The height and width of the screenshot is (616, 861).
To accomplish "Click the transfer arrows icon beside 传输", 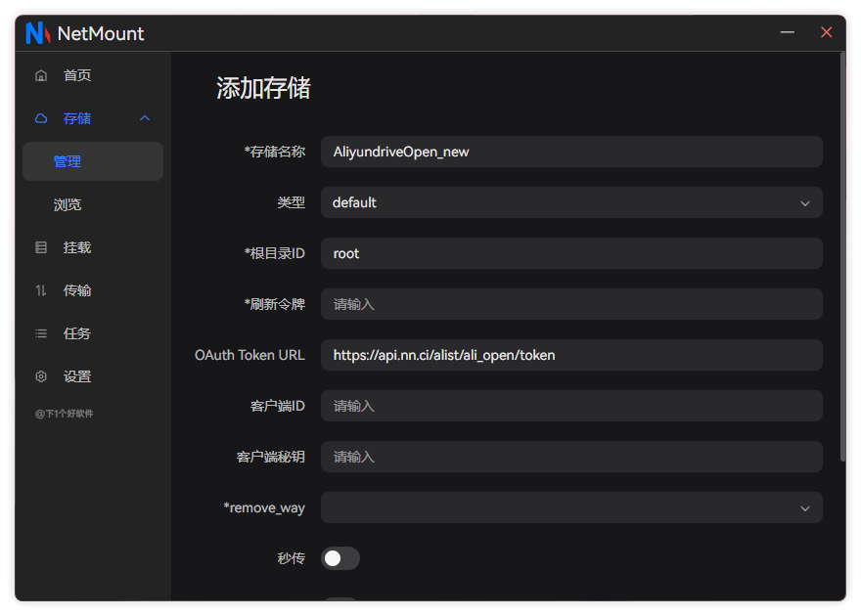I will coord(41,290).
